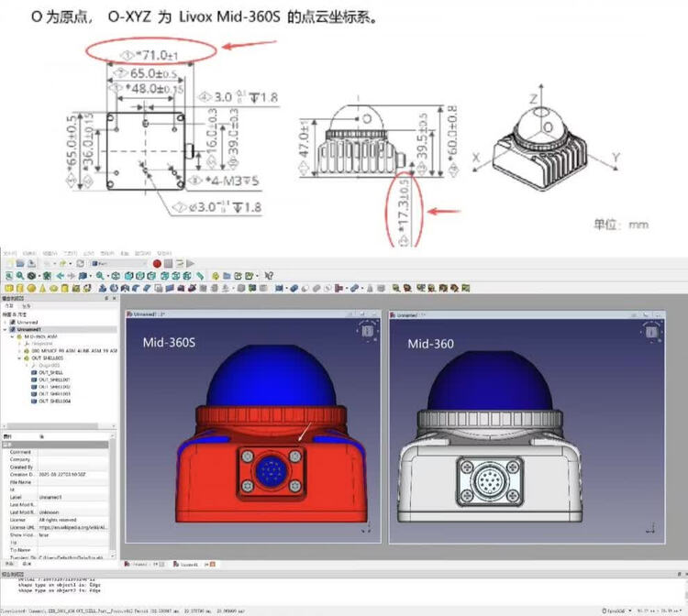Open the View menu in the menu bar

tap(50, 253)
